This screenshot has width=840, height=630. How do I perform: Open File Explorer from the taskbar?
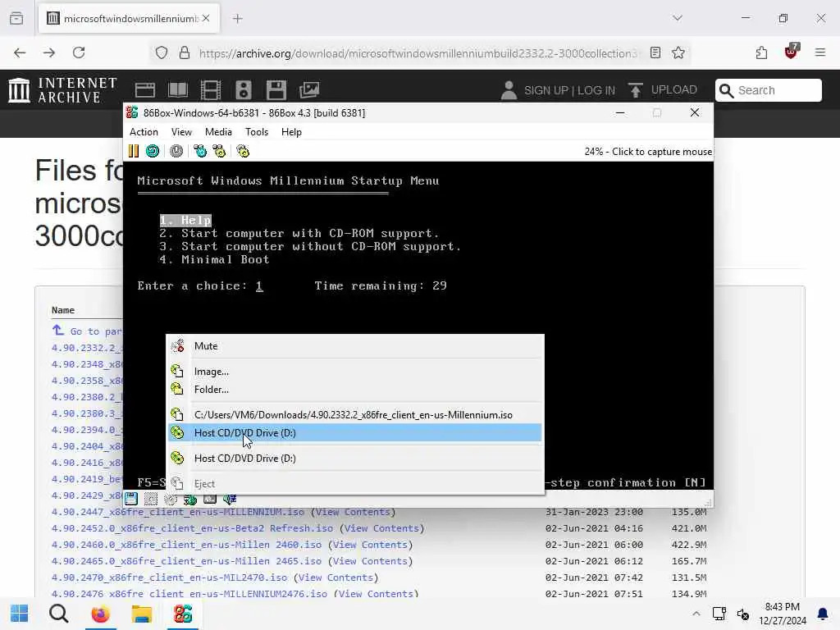coord(141,614)
